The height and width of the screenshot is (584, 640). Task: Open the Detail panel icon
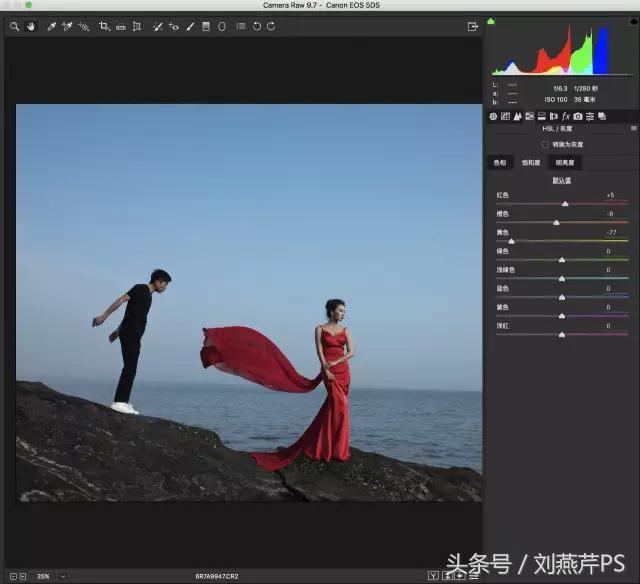518,116
